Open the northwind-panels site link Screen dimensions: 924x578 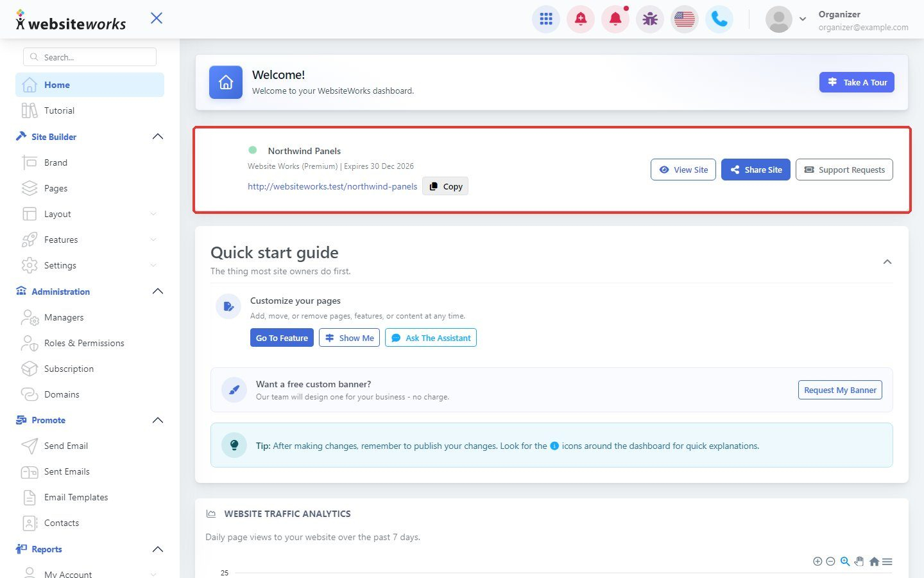pyautogui.click(x=332, y=186)
